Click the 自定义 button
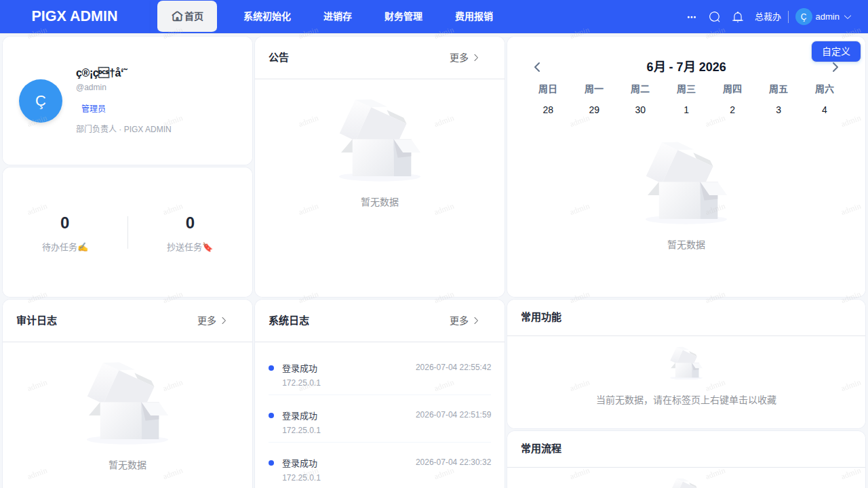The height and width of the screenshot is (488, 868). [x=836, y=52]
